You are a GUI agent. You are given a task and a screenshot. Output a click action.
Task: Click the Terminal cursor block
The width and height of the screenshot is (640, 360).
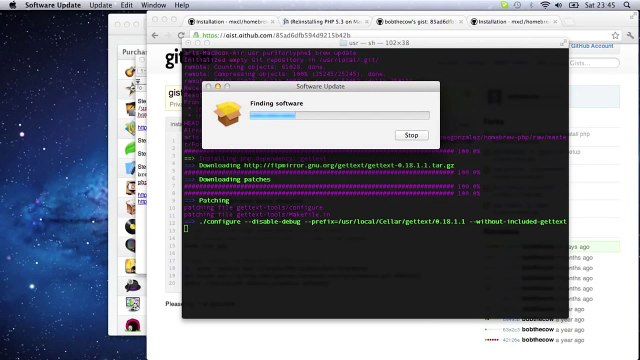pyautogui.click(x=186, y=229)
